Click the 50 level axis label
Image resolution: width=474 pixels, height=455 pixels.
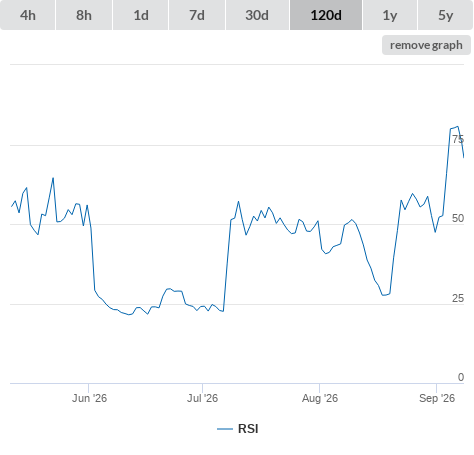(x=458, y=218)
